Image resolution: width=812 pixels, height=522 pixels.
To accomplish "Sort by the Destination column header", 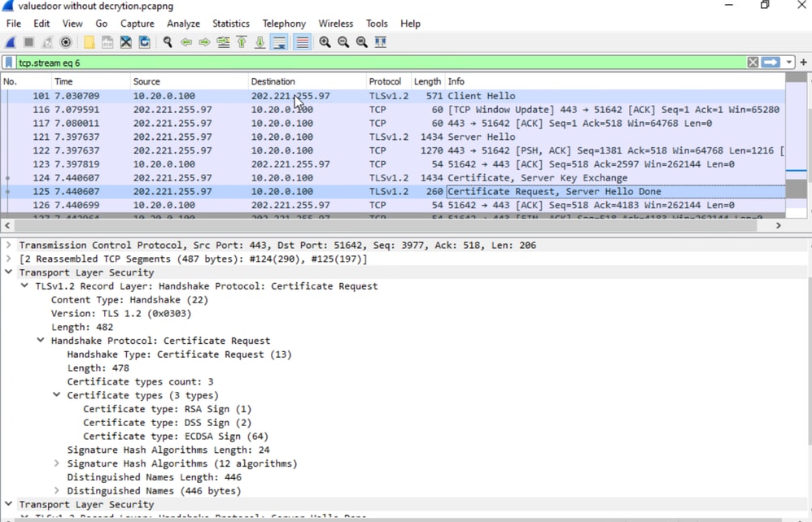I will tap(307, 82).
